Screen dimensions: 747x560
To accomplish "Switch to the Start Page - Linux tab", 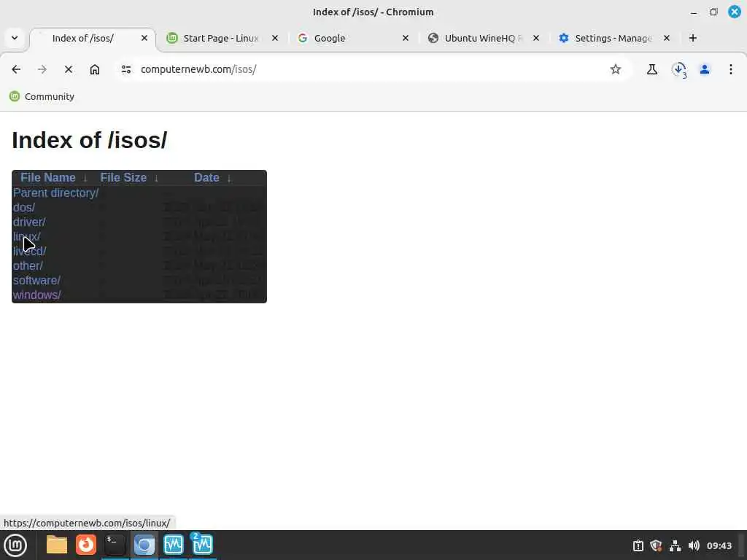I will click(x=220, y=38).
